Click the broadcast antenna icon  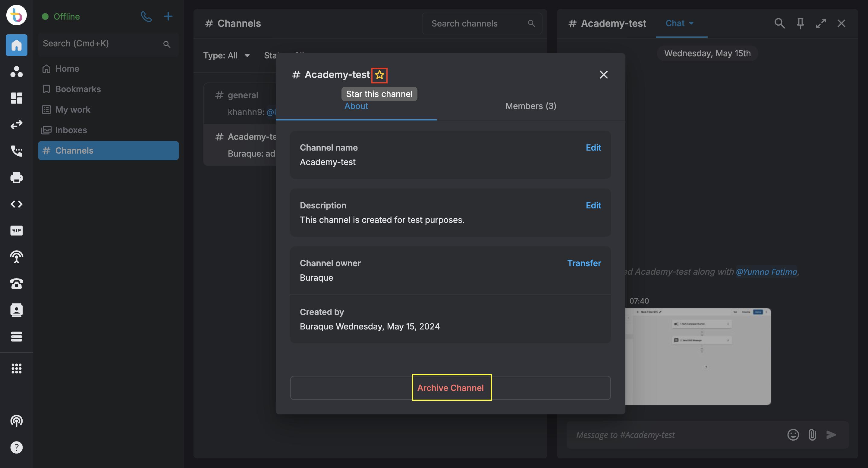pyautogui.click(x=17, y=257)
